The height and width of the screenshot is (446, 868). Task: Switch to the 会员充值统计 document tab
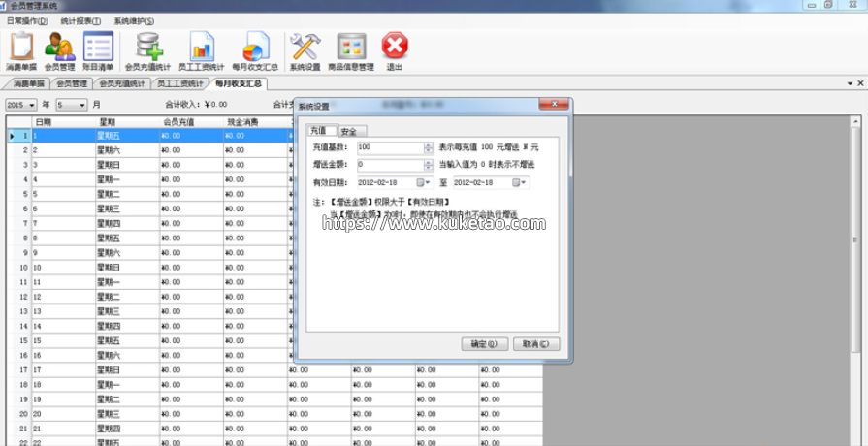(122, 83)
